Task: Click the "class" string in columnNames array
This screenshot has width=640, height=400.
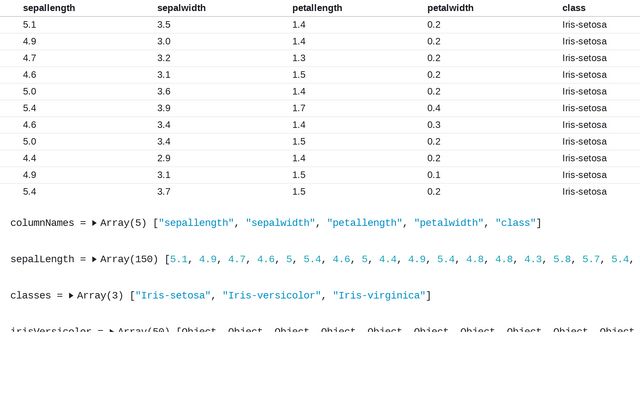Action: click(x=515, y=223)
